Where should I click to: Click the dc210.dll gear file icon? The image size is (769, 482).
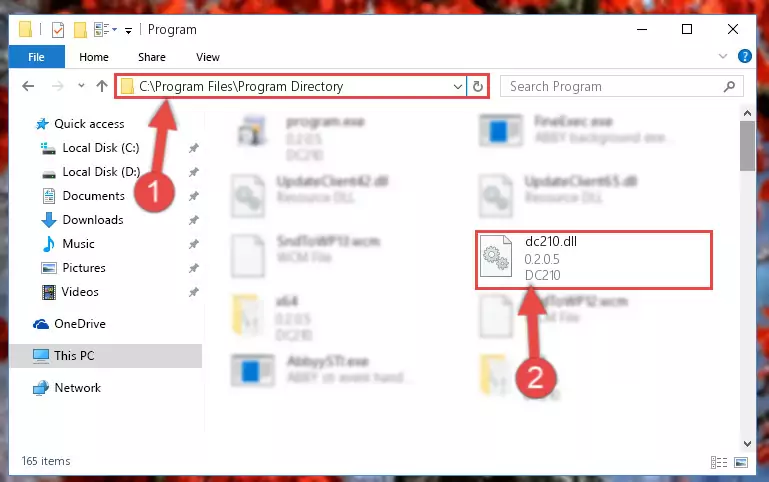(x=495, y=256)
